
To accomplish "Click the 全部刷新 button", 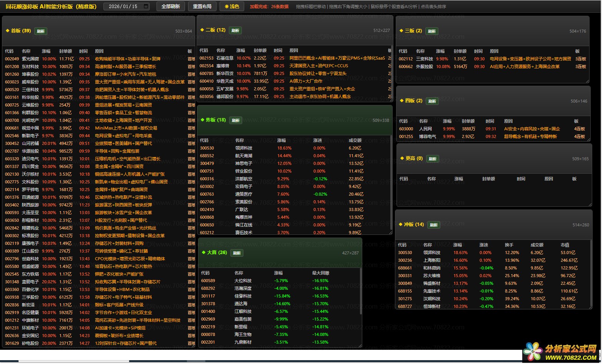I will point(171,7).
